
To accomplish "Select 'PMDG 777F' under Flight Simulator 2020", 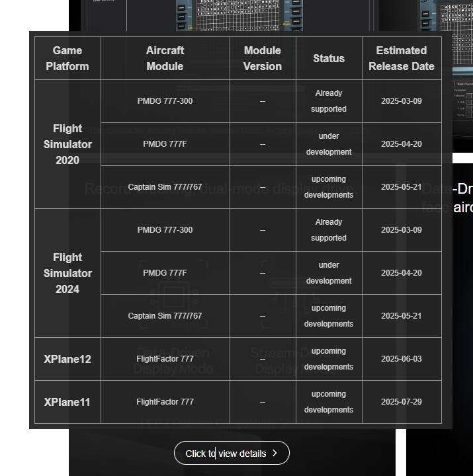I will click(165, 144).
